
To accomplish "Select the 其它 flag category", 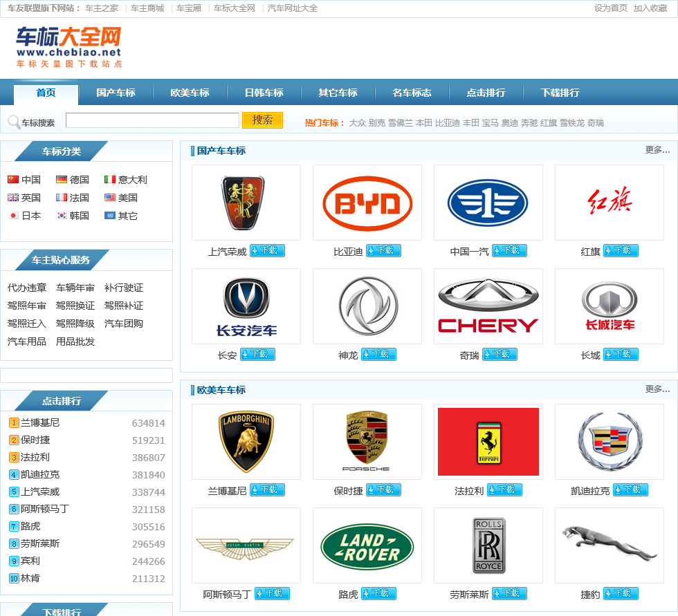I will coord(121,216).
